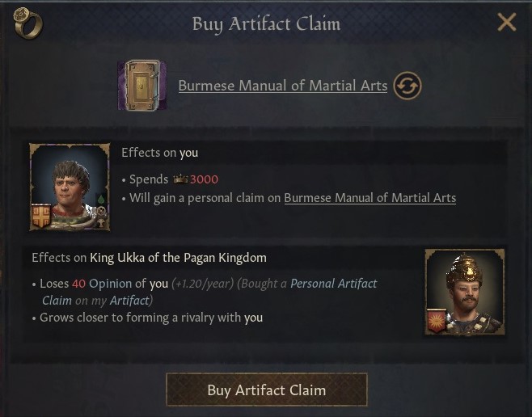Open the Burmese Manual of Martial Arts title link
Viewport: 532px width, 417px height.
[282, 86]
